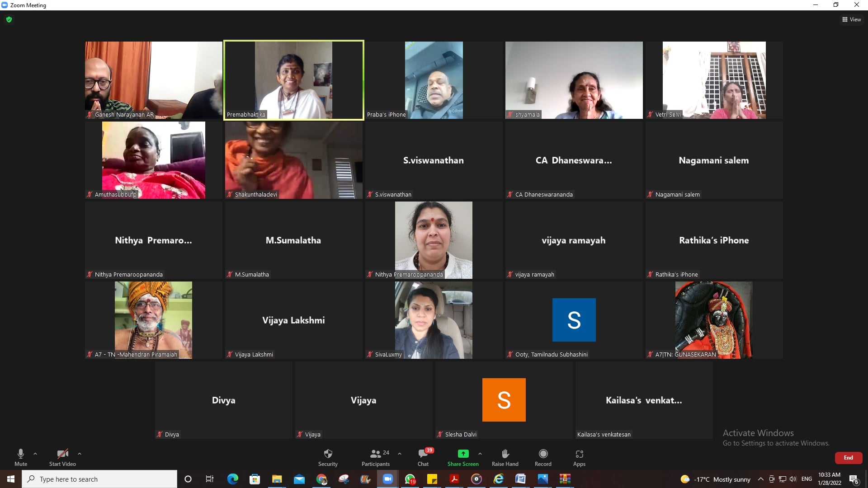
Task: Toggle Start Video camera
Action: [62, 454]
